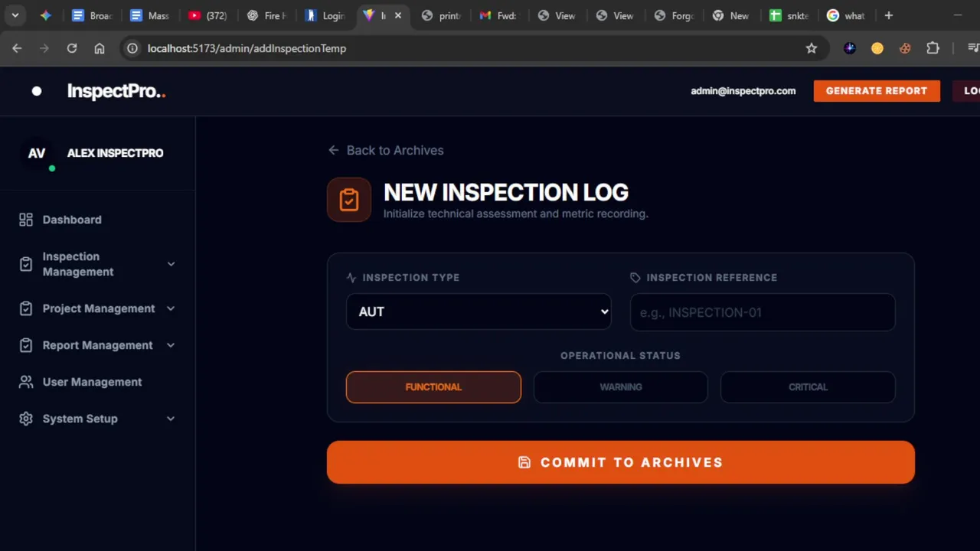
Task: Click the GENERATE REPORT button
Action: tap(877, 90)
